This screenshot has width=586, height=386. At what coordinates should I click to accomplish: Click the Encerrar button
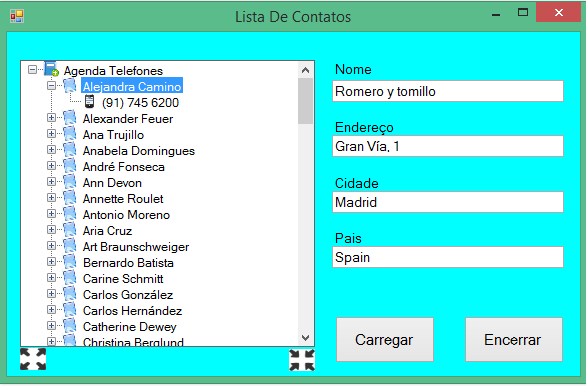coord(513,340)
